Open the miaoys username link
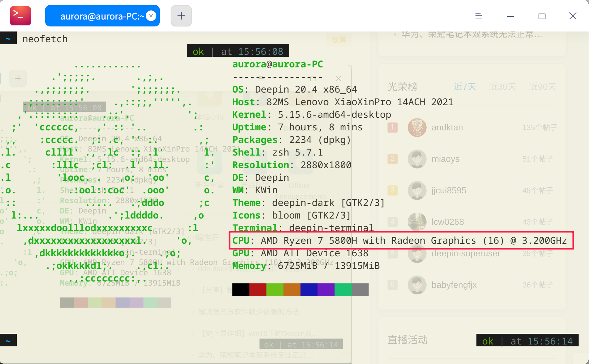Screen dimensions: 589x364 point(446,159)
